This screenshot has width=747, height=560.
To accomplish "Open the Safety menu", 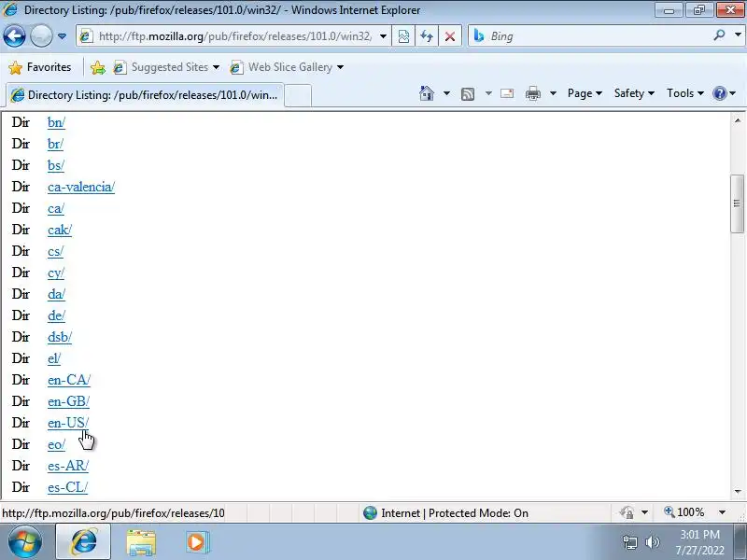I will click(634, 93).
